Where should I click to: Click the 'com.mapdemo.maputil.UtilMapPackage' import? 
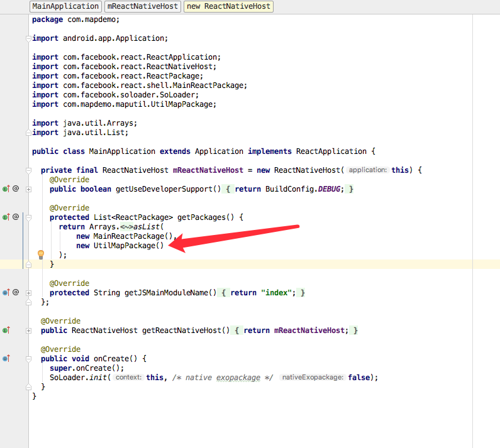(x=138, y=104)
